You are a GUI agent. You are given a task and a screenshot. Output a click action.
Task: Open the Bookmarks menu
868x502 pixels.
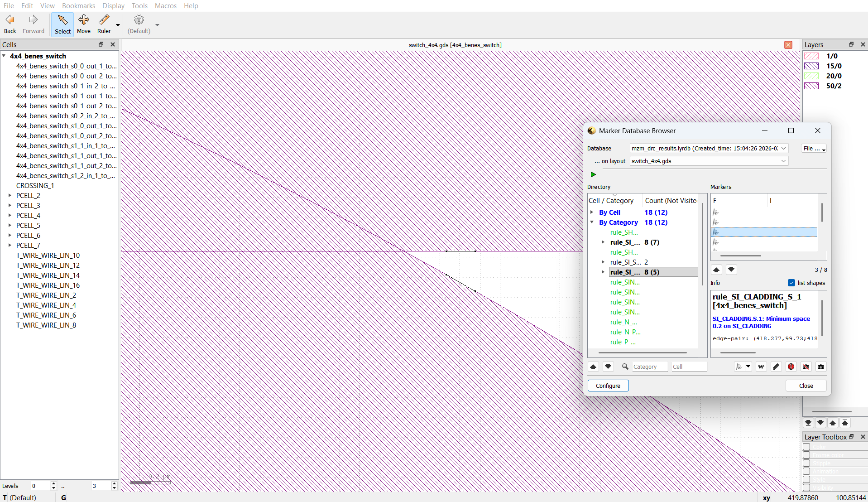78,5
